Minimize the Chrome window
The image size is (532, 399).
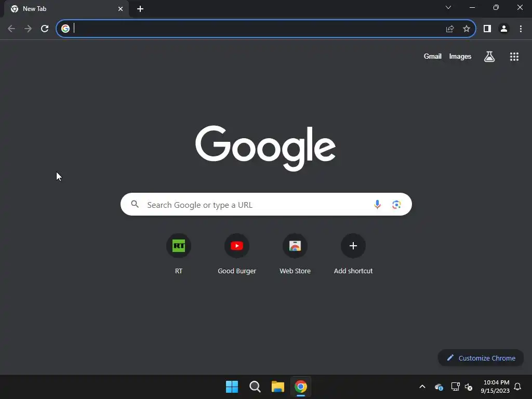coord(472,7)
